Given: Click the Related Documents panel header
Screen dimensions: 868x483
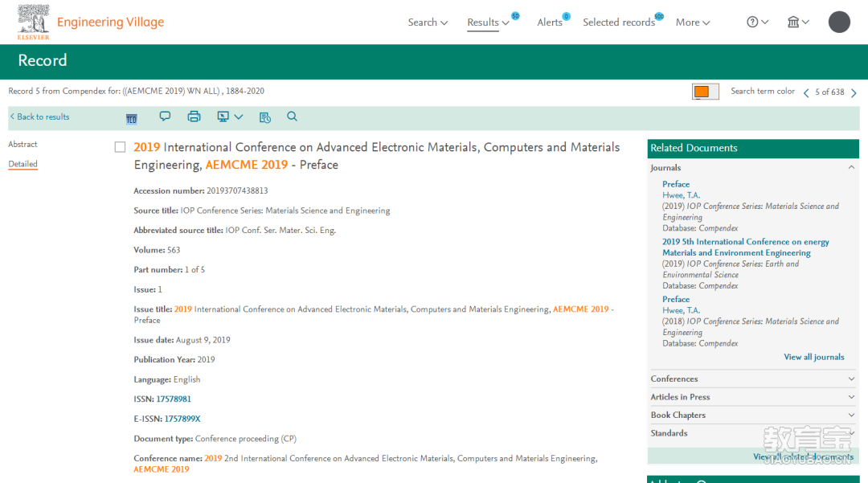Looking at the screenshot, I should tap(753, 148).
